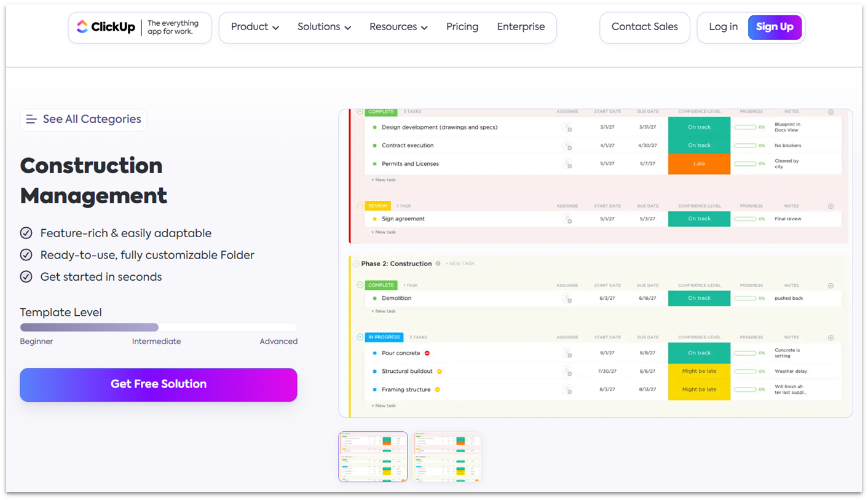Click the yellow icon beside Structural buildout
Screen dimensions: 868x500
(440, 372)
